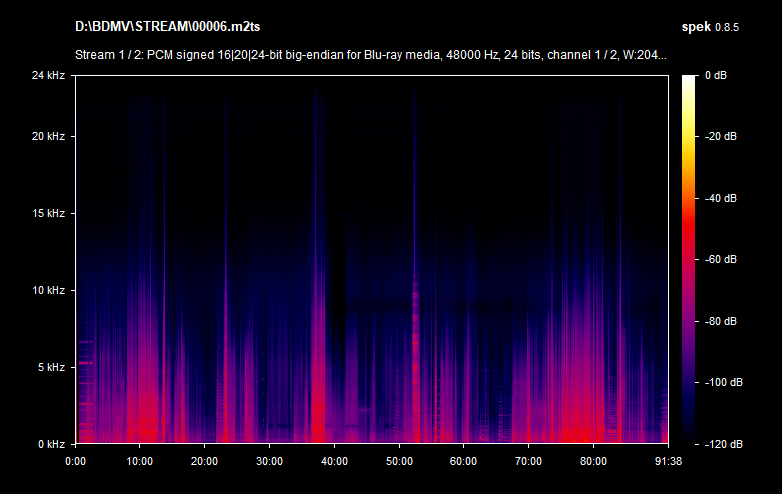Screen dimensions: 782x494
Task: Click the -120 dB label on color scale
Action: (722, 443)
